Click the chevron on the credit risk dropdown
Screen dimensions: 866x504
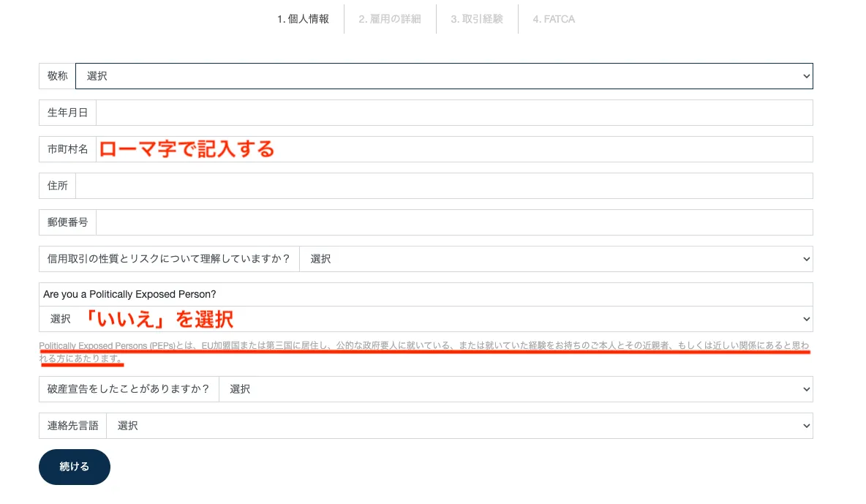tap(805, 258)
